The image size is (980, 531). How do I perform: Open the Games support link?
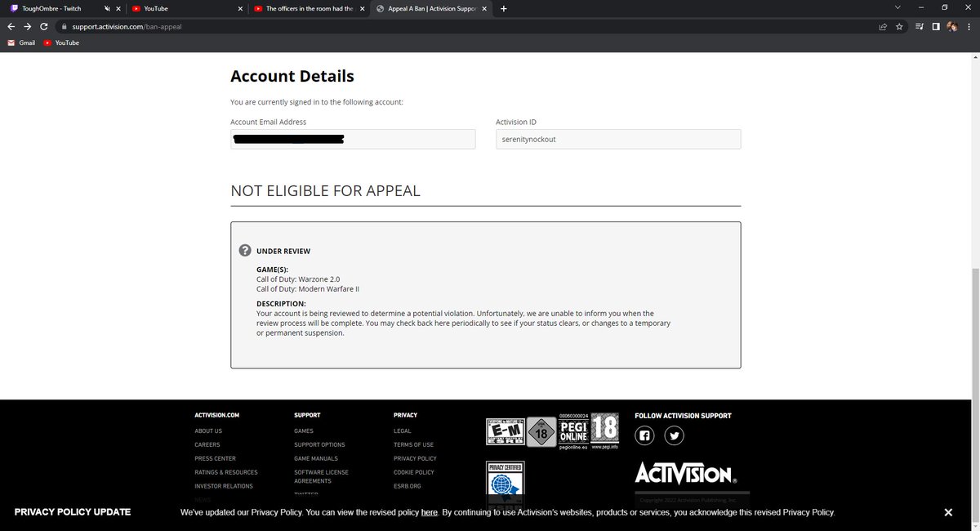[x=304, y=431]
